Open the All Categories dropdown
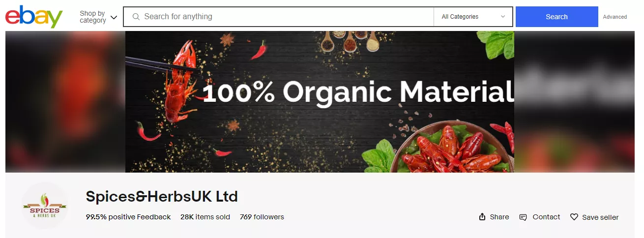Screen dimensions: 644x238 pyautogui.click(x=473, y=17)
